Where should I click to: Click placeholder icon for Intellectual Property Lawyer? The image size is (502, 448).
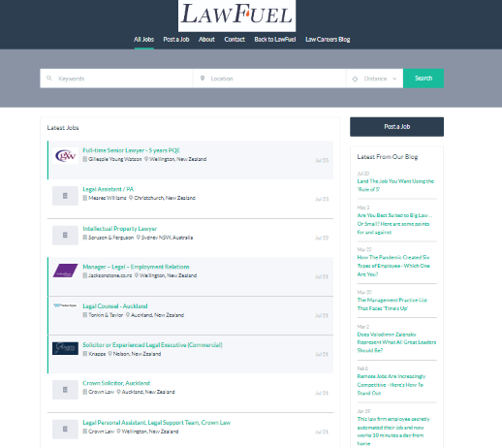coord(65,236)
